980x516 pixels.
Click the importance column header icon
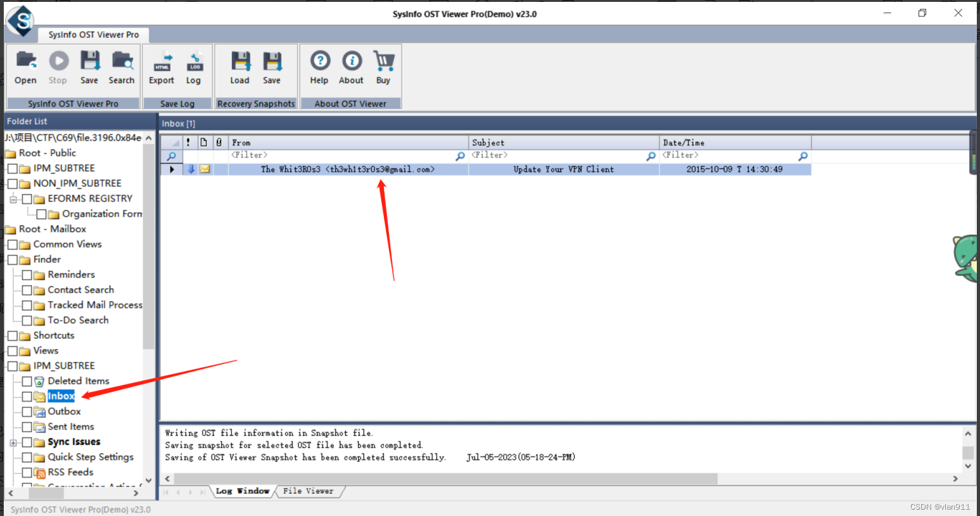(188, 142)
